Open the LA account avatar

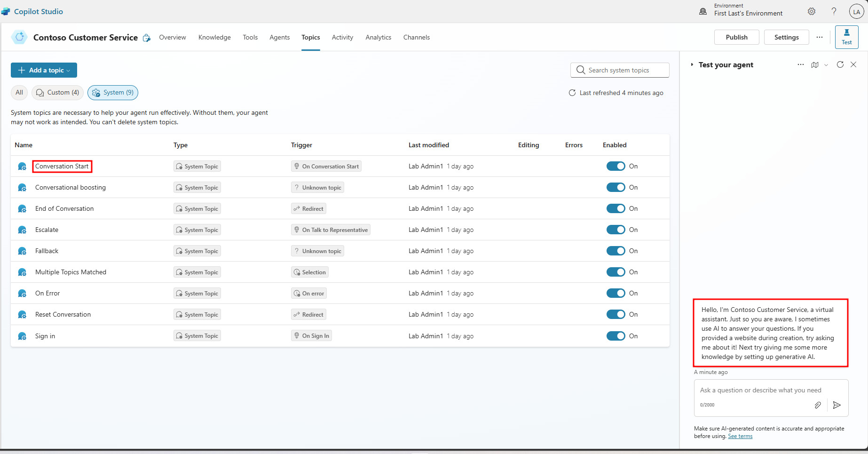(x=857, y=12)
